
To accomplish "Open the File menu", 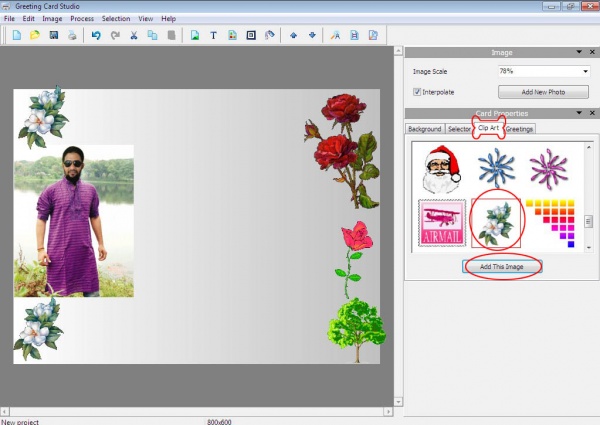I will [x=9, y=18].
